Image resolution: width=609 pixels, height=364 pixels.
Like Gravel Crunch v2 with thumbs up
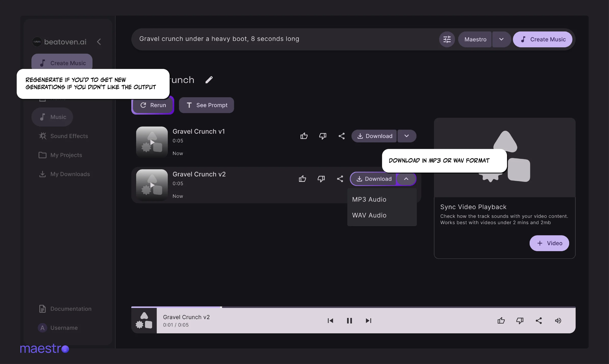pos(302,179)
